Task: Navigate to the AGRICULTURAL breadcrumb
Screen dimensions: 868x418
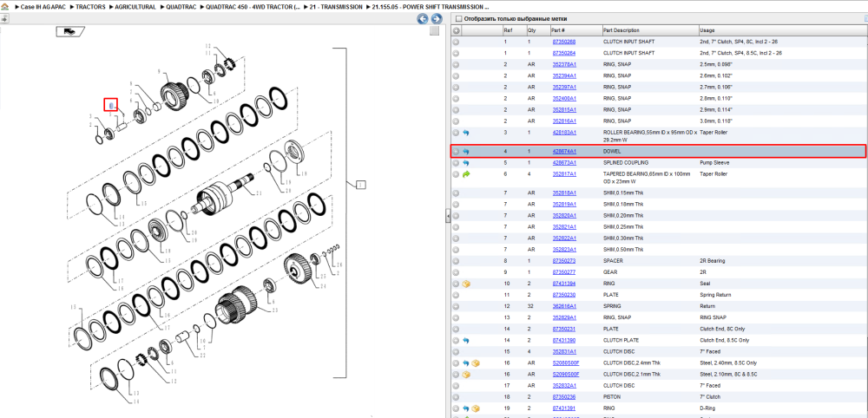Action: [x=135, y=7]
